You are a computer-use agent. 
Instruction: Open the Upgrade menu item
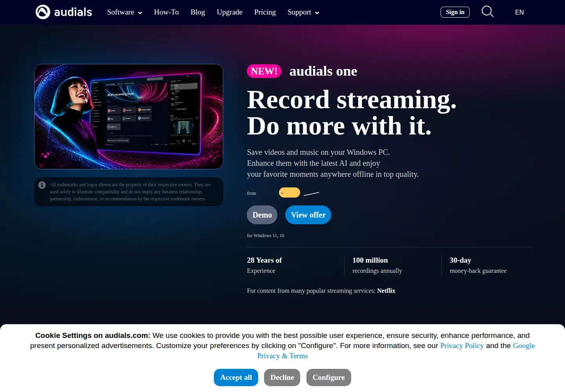(230, 12)
